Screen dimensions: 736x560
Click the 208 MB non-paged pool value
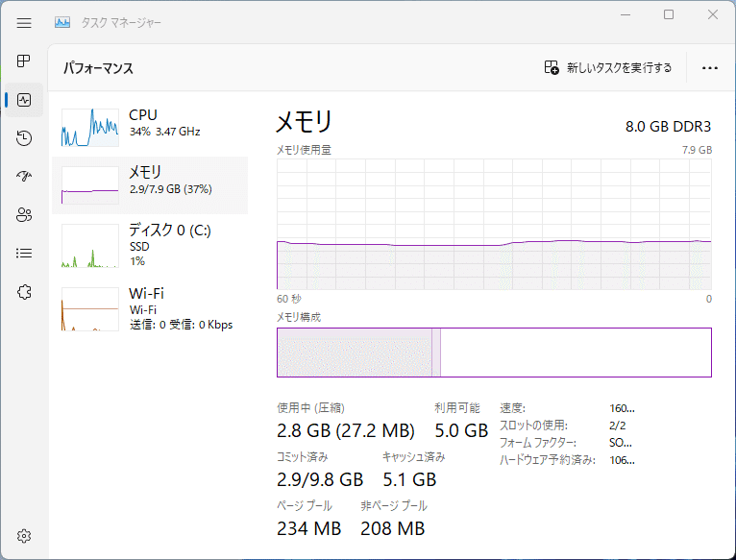pyautogui.click(x=392, y=528)
